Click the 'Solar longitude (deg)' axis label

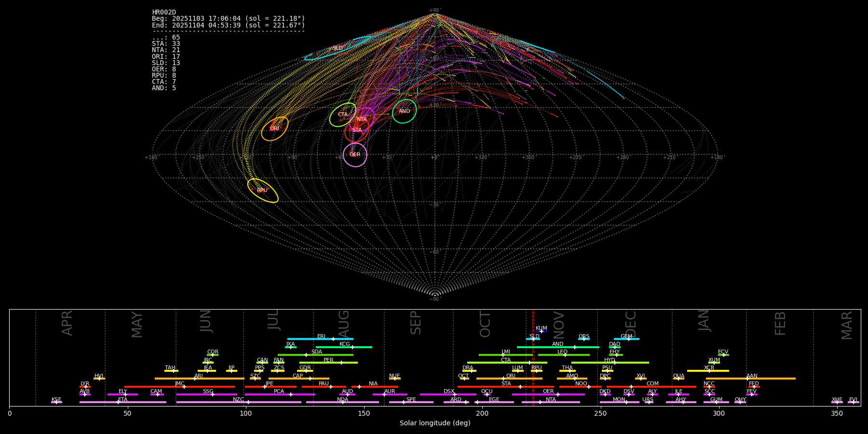point(435,423)
